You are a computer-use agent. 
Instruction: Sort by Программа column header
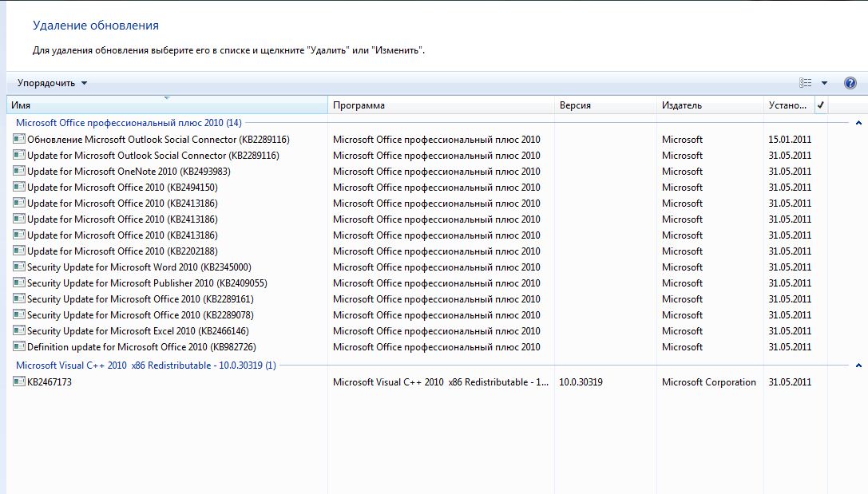coord(442,105)
